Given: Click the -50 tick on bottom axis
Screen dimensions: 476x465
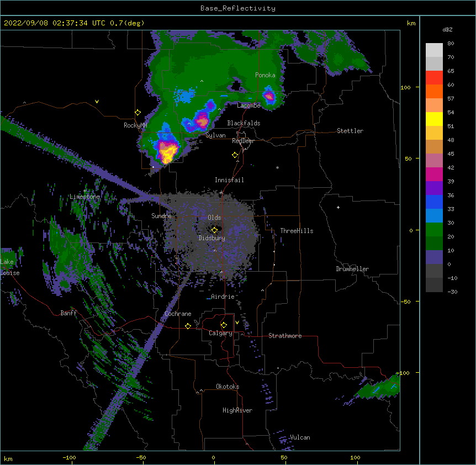Looking at the screenshot, I should 141,457.
